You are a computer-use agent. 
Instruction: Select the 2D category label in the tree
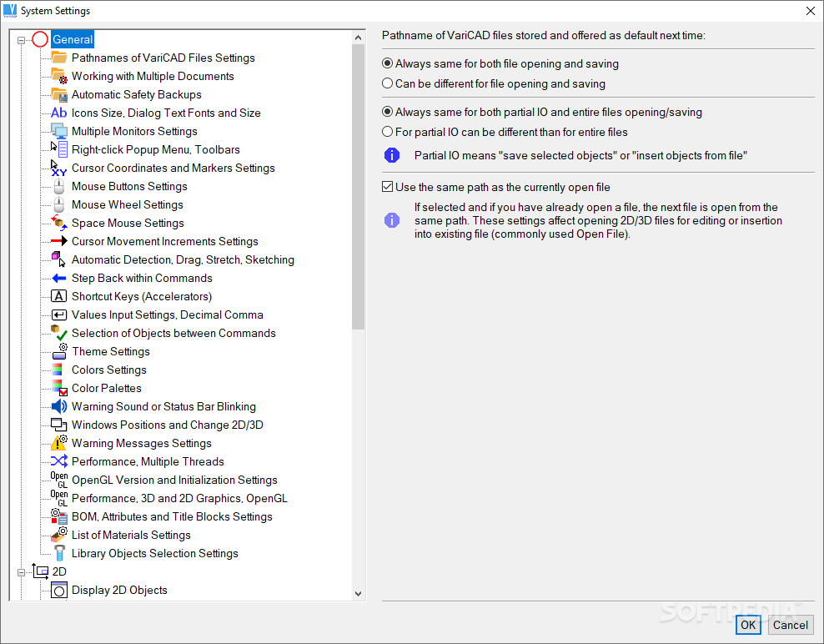pyautogui.click(x=59, y=571)
